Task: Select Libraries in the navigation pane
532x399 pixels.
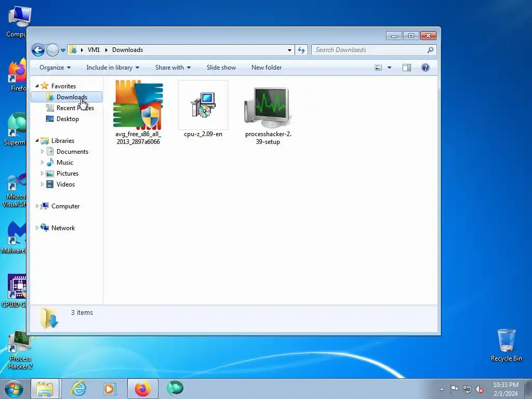Action: click(63, 140)
